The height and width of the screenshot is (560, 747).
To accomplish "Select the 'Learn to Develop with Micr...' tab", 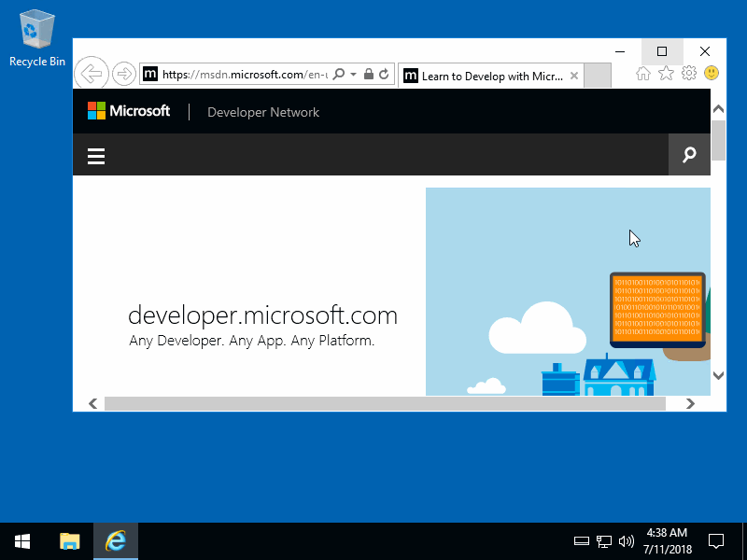I will pos(489,76).
